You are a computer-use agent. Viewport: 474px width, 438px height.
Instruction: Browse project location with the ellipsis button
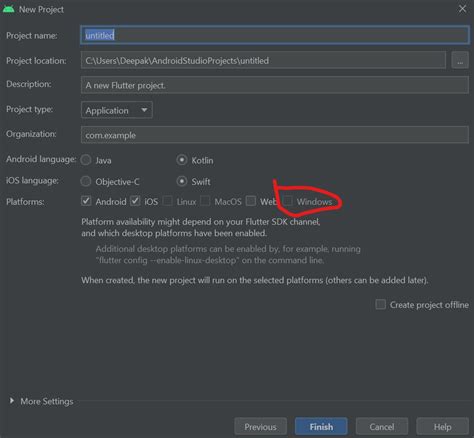pyautogui.click(x=460, y=60)
